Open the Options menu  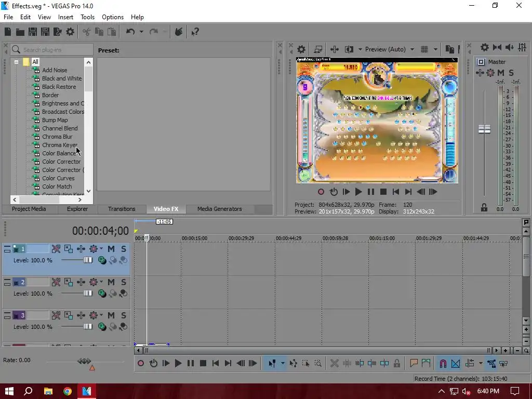point(113,17)
